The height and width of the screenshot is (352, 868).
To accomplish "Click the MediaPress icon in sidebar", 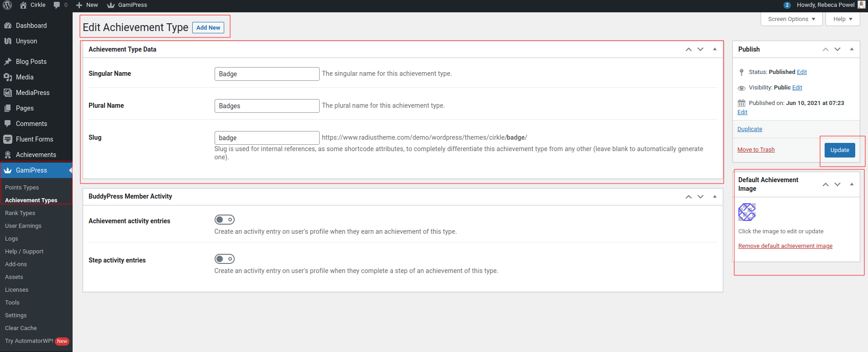I will [8, 93].
